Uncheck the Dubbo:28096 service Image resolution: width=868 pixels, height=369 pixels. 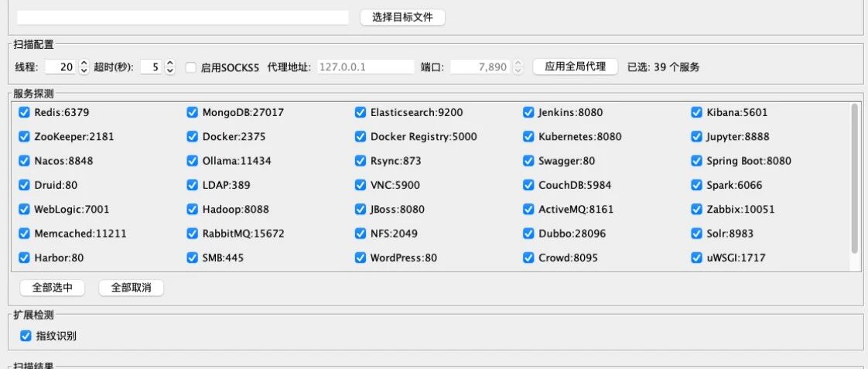click(x=528, y=234)
